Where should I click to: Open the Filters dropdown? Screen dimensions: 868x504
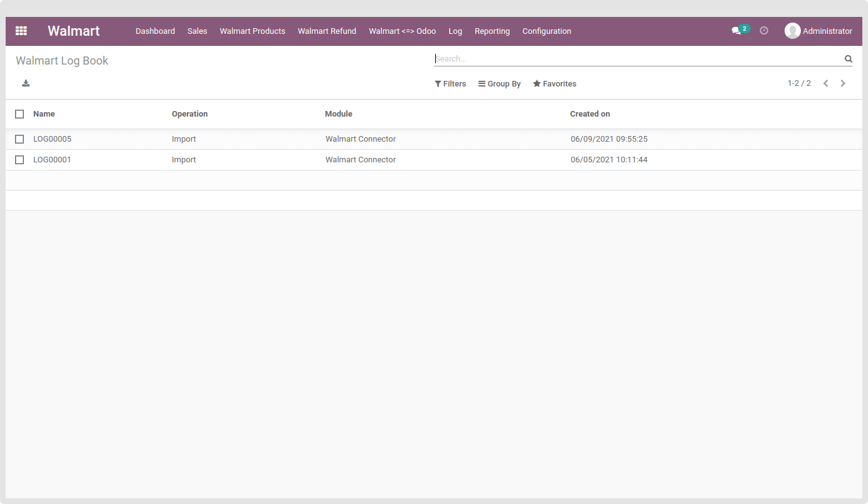[450, 84]
